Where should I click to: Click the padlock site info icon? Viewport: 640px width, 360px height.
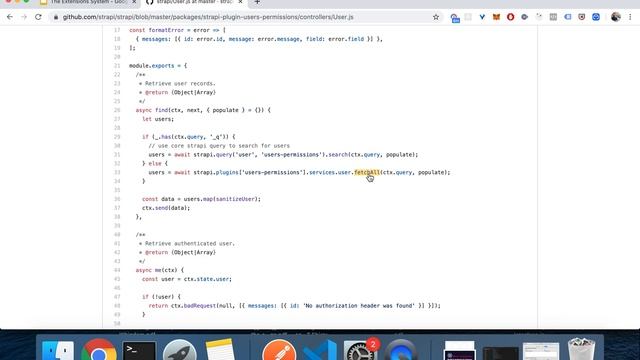[56, 17]
